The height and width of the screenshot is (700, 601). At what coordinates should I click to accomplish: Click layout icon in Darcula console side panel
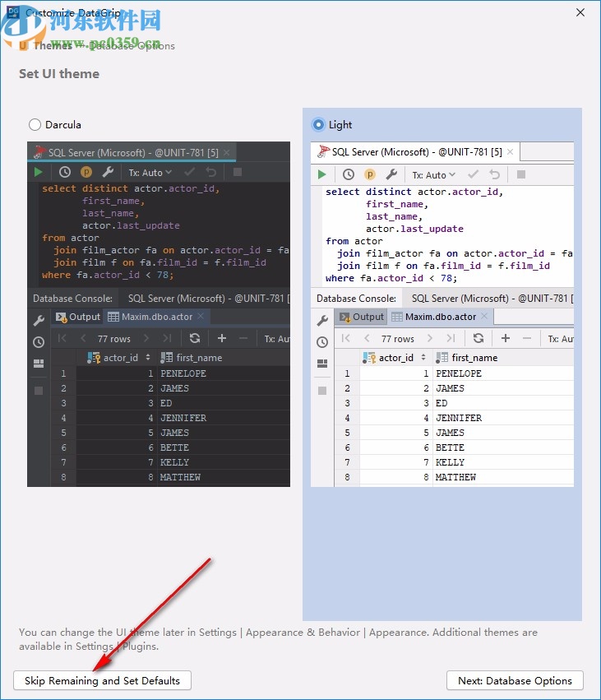(x=39, y=364)
